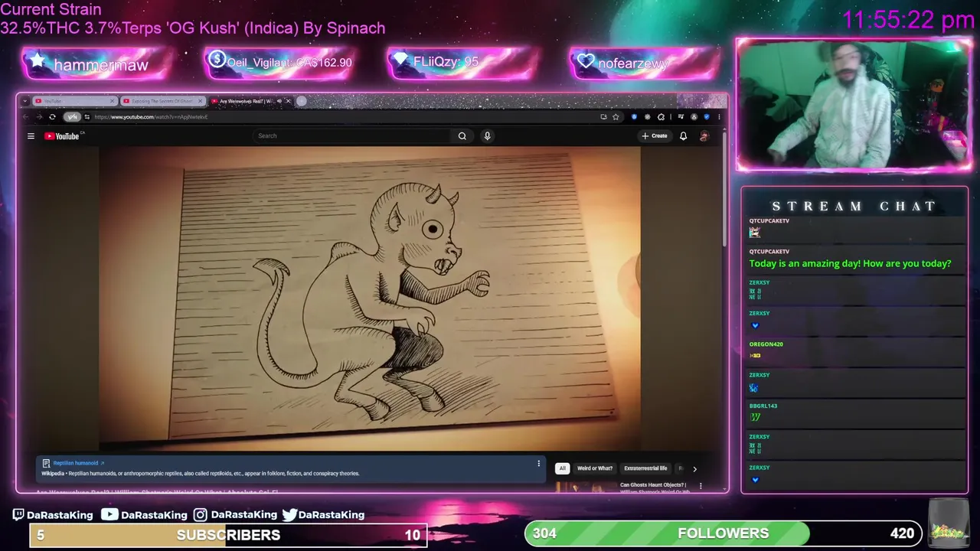This screenshot has height=551, width=980.
Task: Select the Extraterrestrial life chip
Action: pos(645,468)
